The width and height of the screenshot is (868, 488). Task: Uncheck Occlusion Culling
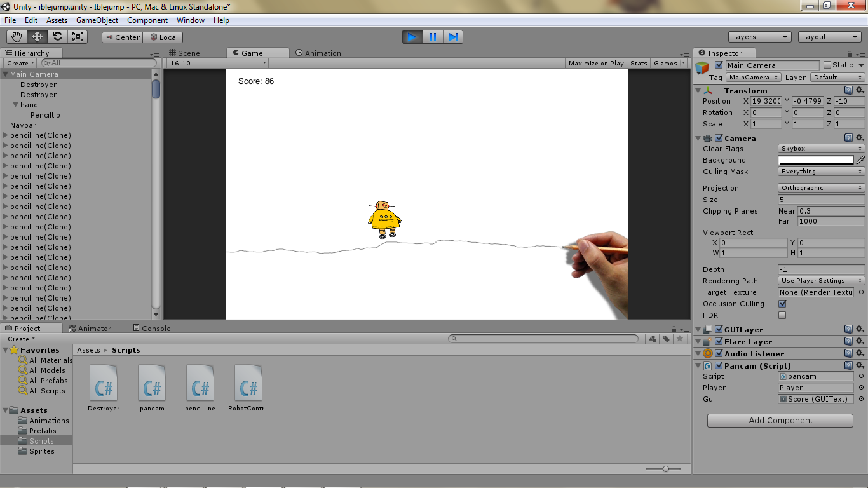782,304
